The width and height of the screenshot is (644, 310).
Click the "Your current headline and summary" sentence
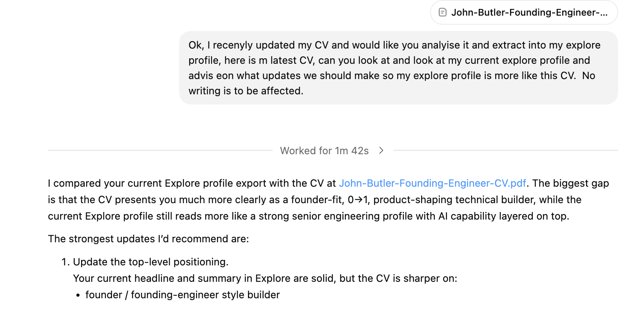265,278
